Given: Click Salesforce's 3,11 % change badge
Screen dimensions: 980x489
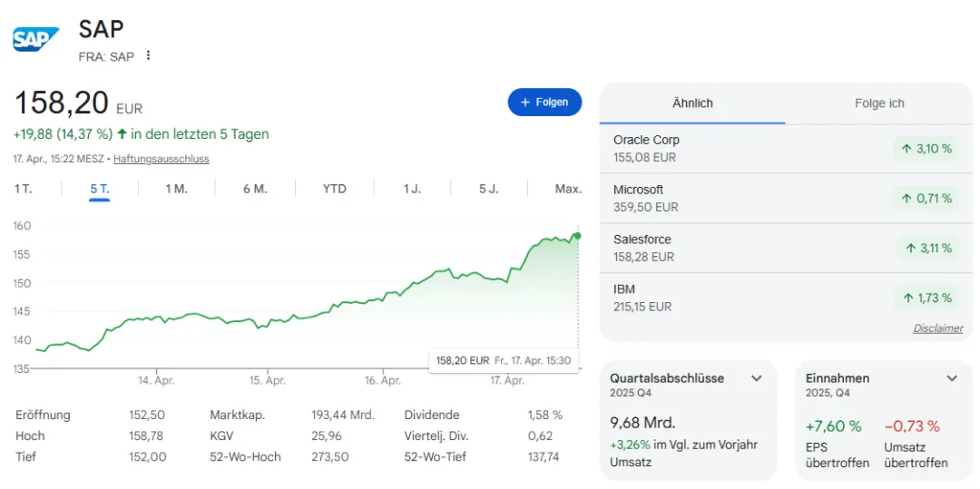Looking at the screenshot, I should click(x=926, y=248).
